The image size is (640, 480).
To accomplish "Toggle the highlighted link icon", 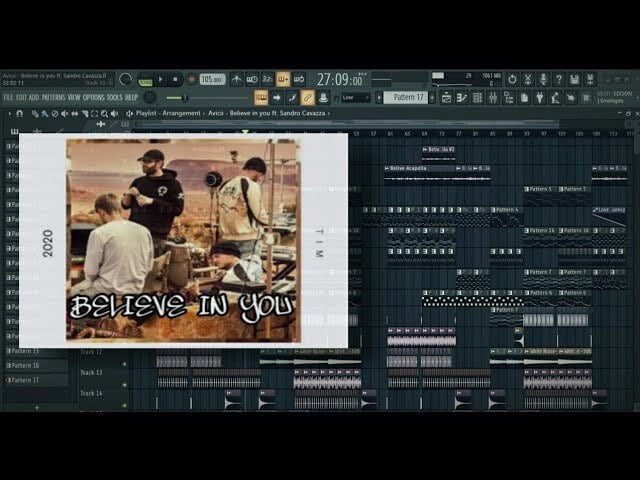I will (x=307, y=98).
